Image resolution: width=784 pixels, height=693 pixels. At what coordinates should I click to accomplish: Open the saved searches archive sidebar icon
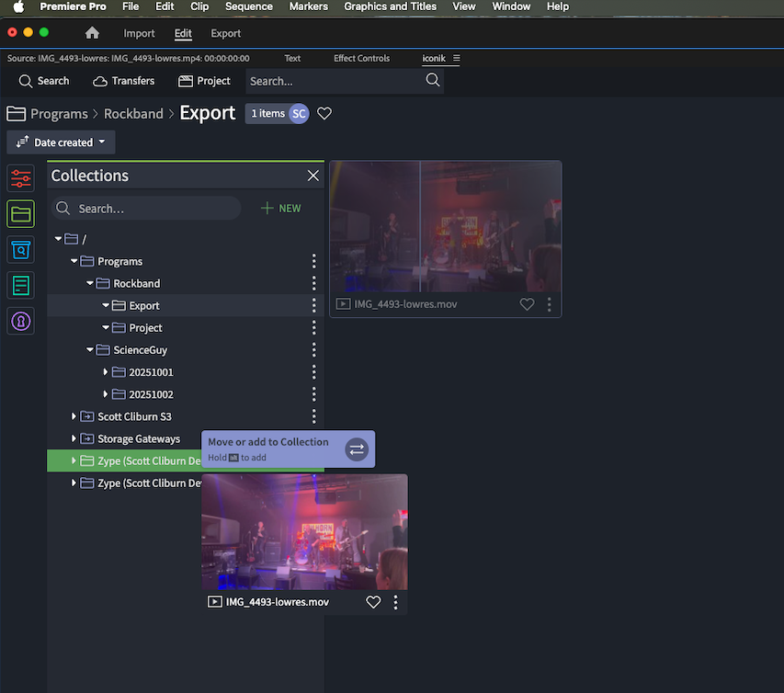coord(20,250)
